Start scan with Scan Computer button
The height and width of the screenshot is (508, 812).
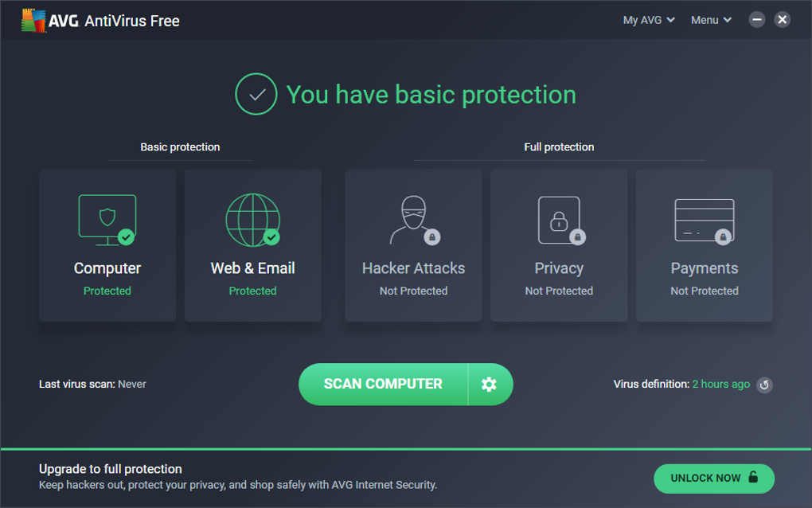[383, 385]
